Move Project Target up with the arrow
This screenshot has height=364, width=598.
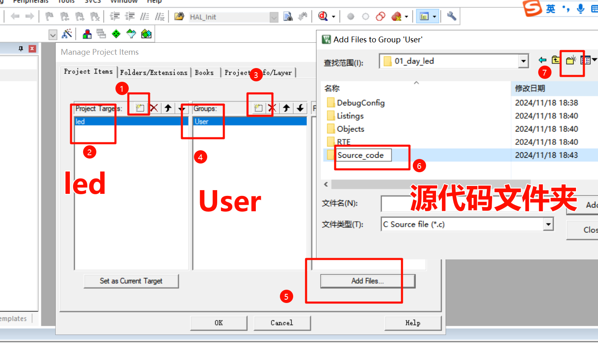(168, 108)
